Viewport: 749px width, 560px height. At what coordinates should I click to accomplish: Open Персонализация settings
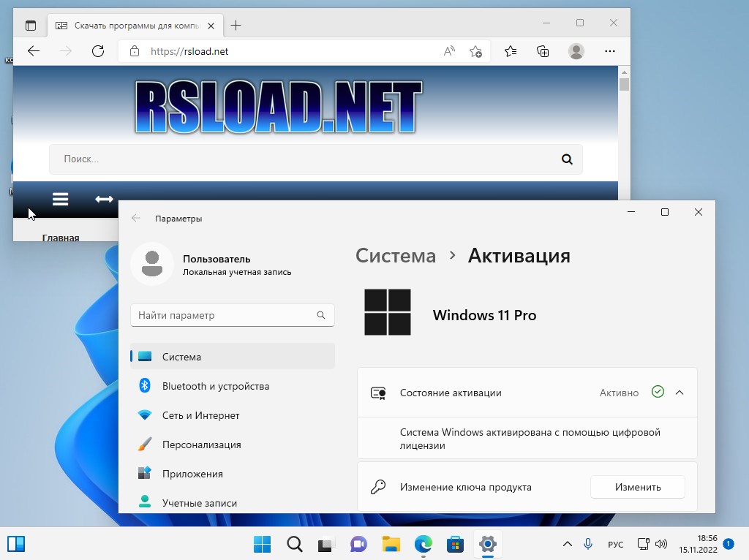(232, 444)
